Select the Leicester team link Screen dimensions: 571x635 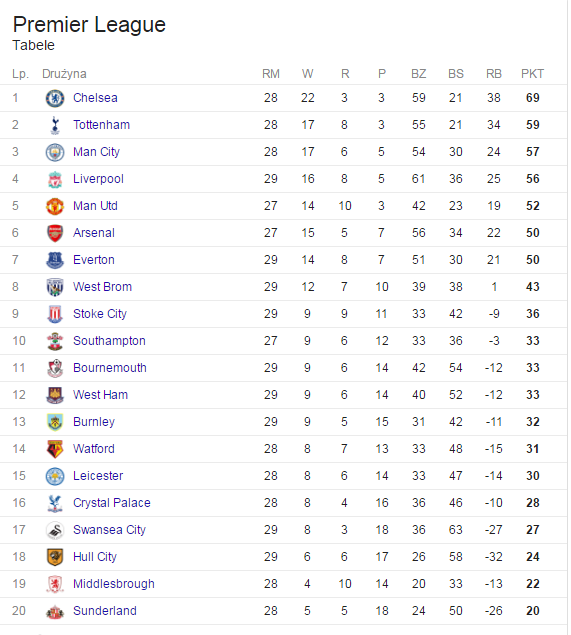pyautogui.click(x=98, y=476)
